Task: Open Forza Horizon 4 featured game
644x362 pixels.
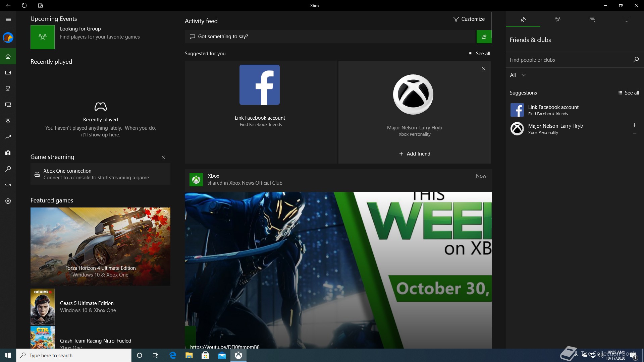Action: 100,246
